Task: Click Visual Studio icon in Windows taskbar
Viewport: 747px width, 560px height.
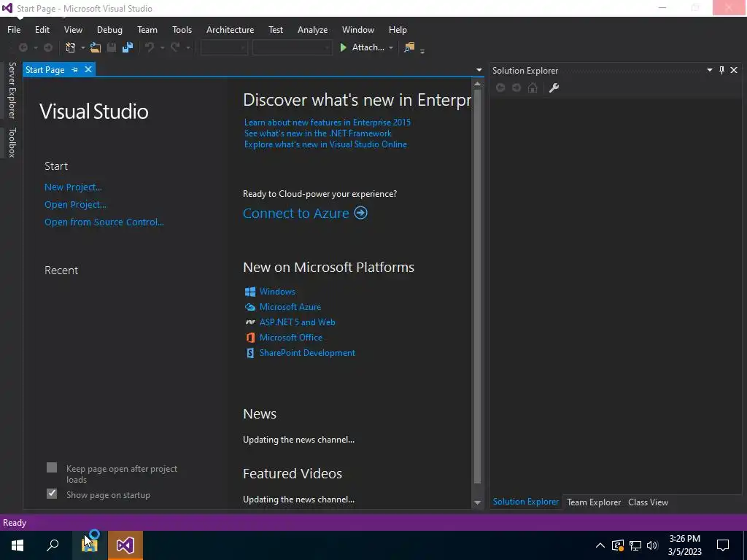Action: (125, 545)
